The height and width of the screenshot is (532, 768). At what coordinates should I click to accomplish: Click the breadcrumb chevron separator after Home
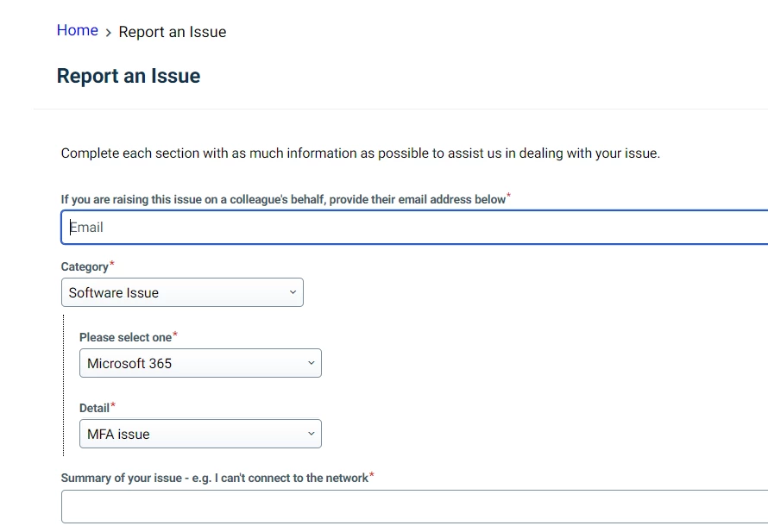pyautogui.click(x=108, y=33)
